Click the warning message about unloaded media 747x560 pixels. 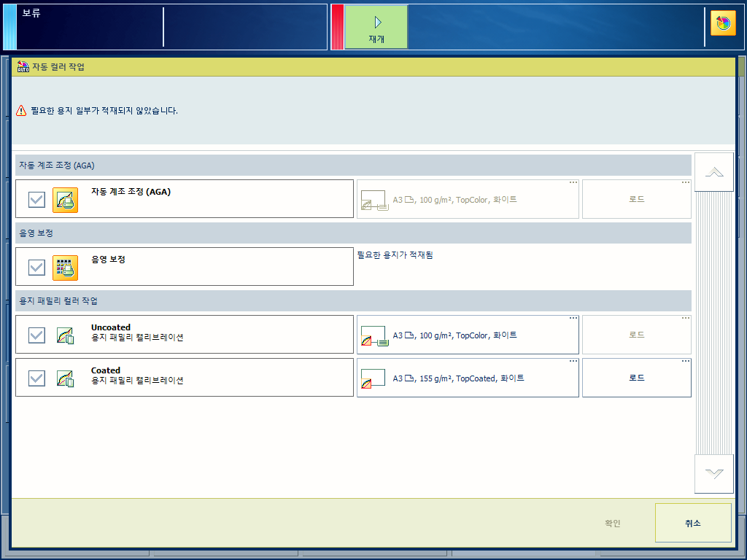[x=104, y=111]
